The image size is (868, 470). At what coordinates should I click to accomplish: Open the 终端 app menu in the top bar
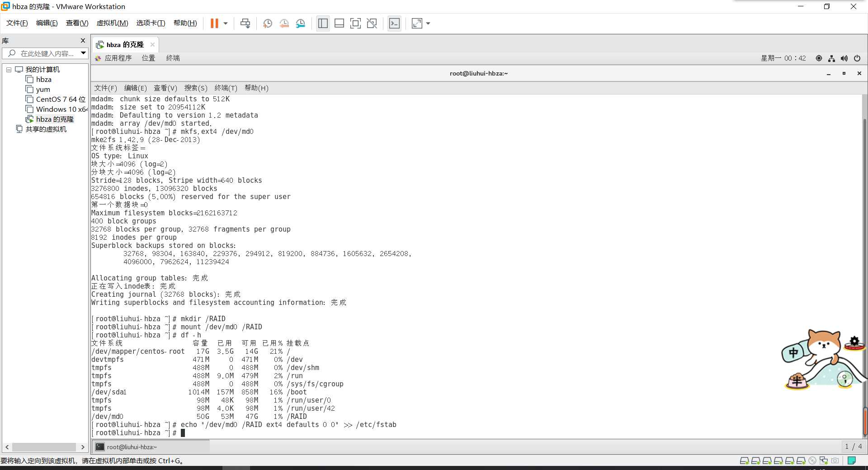coord(173,58)
